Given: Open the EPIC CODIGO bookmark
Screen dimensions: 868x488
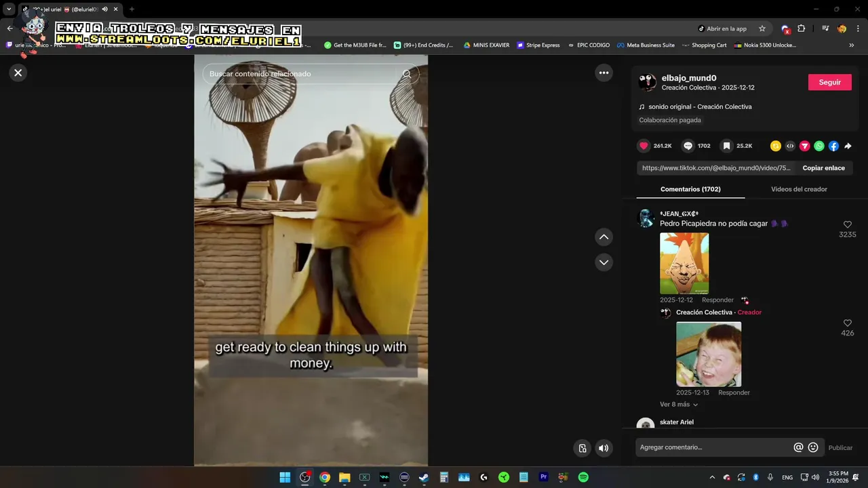Looking at the screenshot, I should 589,45.
